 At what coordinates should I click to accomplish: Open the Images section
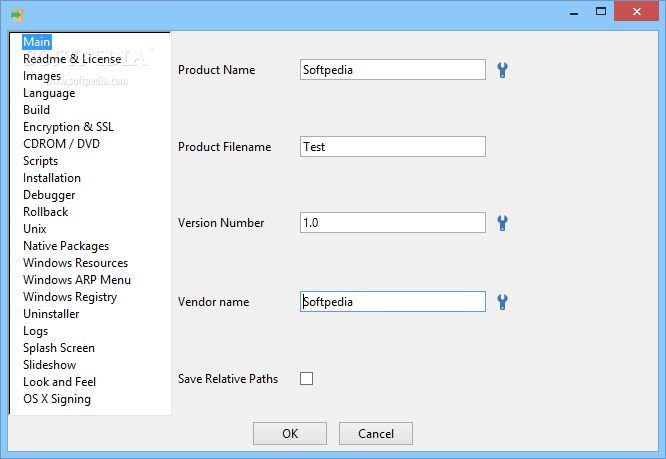pos(42,76)
